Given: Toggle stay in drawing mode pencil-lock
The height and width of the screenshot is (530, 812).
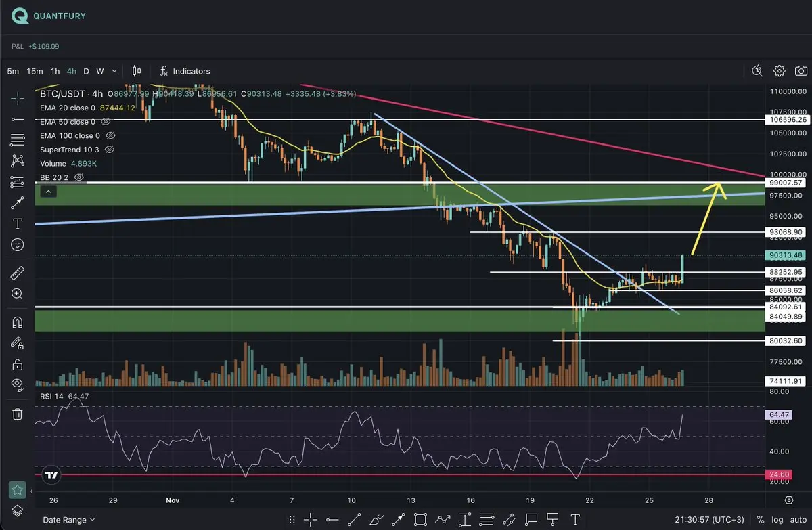Looking at the screenshot, I should click(x=18, y=343).
